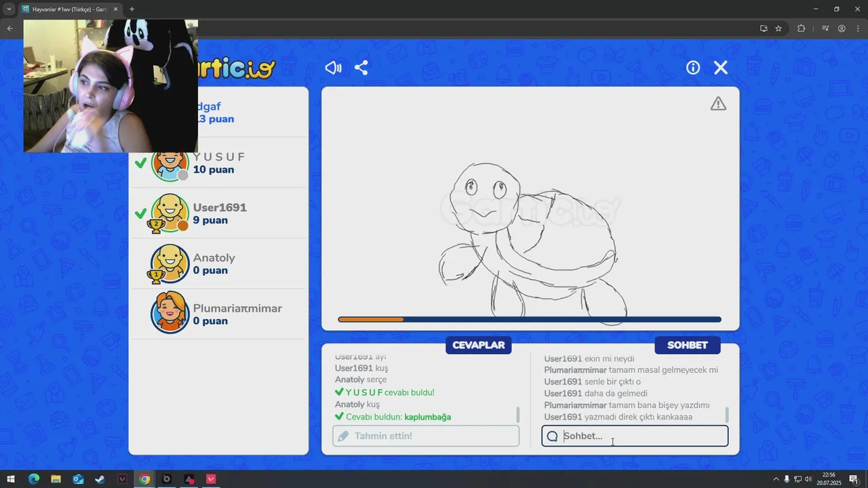Click player name User1691 in player list
The height and width of the screenshot is (488, 868).
(220, 207)
